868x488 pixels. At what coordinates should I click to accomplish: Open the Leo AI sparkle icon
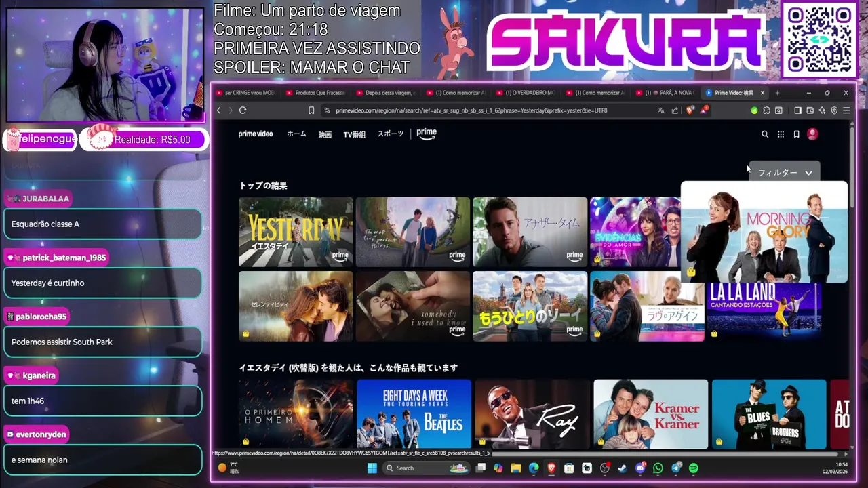(x=822, y=110)
